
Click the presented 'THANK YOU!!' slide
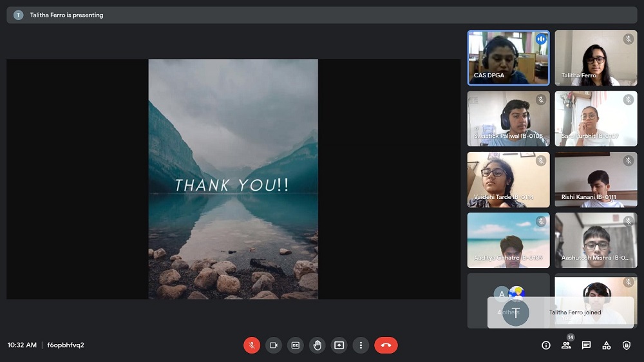click(x=233, y=179)
